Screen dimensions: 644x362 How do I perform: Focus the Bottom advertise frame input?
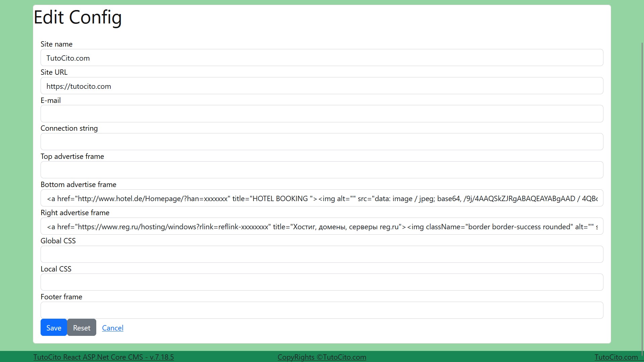coord(322,198)
